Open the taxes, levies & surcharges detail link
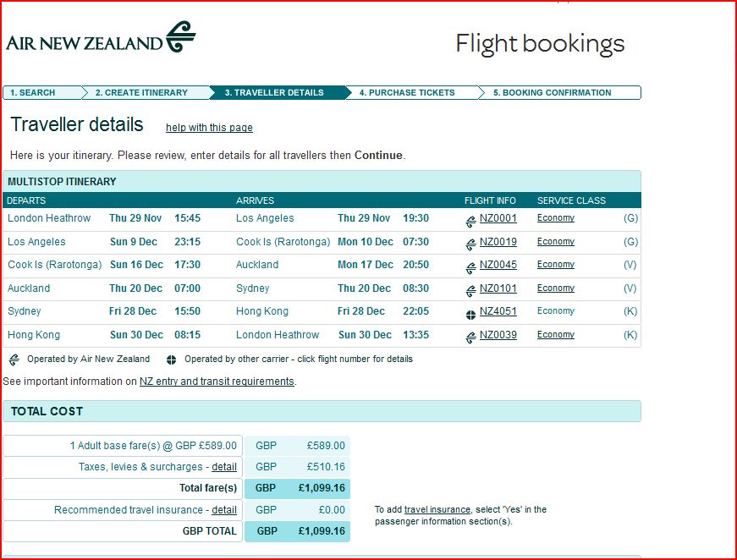Viewport: 737px width, 560px height. [x=224, y=466]
